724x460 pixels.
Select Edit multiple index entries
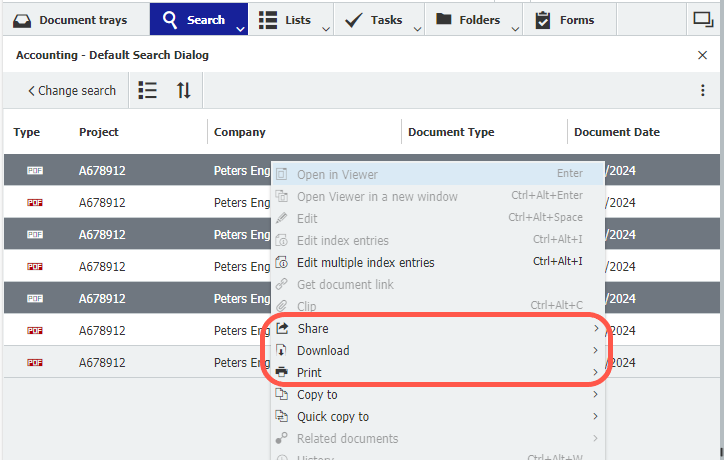pos(365,263)
